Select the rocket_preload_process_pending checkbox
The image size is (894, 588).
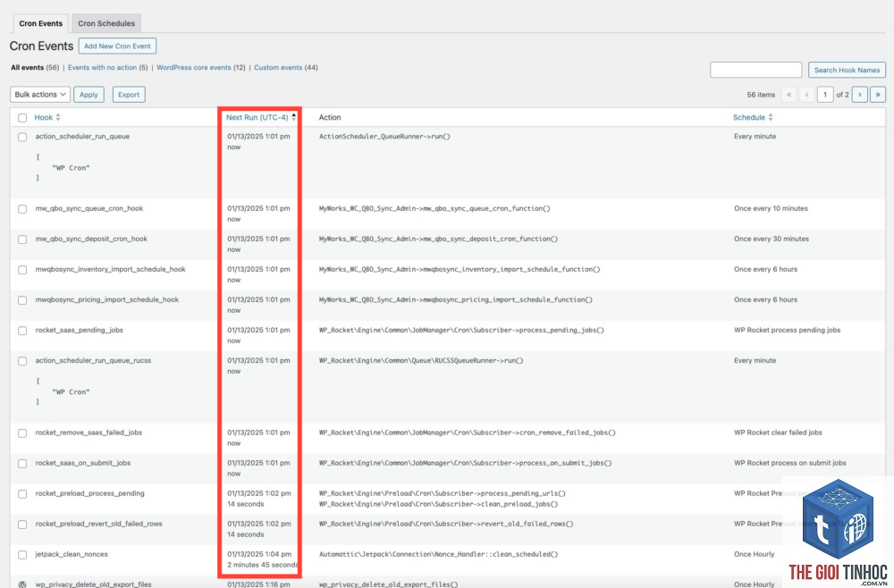coord(22,494)
